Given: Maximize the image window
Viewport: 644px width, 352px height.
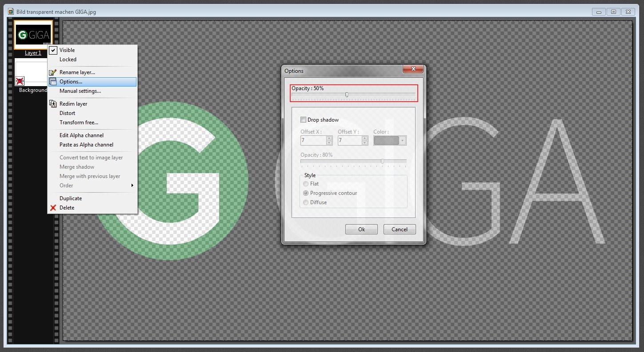Looking at the screenshot, I should point(613,12).
